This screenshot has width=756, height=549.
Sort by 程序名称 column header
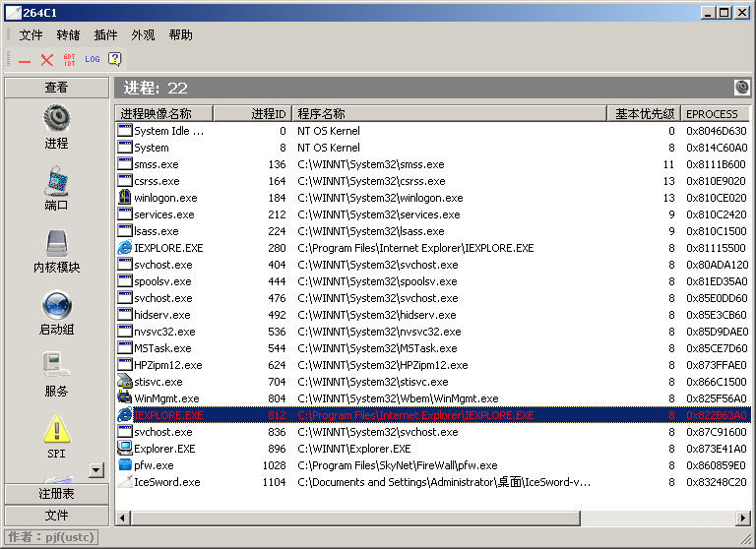coord(449,114)
